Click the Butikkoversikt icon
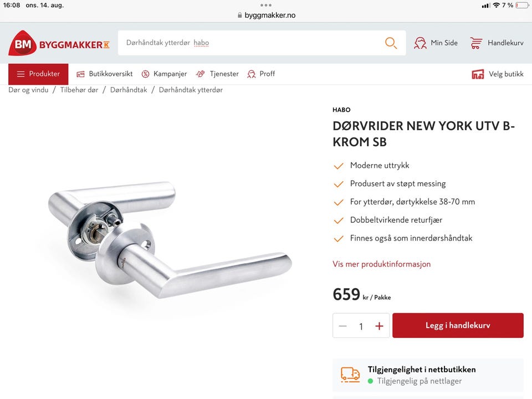 coord(80,74)
